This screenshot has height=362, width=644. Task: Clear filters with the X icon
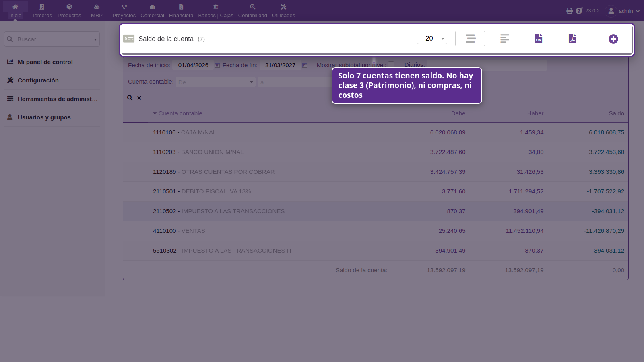[x=139, y=98]
